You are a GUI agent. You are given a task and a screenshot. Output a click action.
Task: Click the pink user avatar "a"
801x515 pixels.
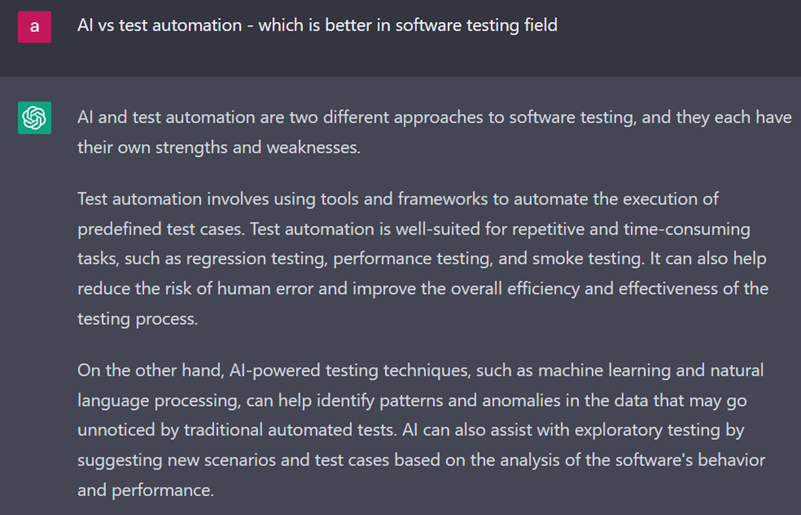(34, 27)
